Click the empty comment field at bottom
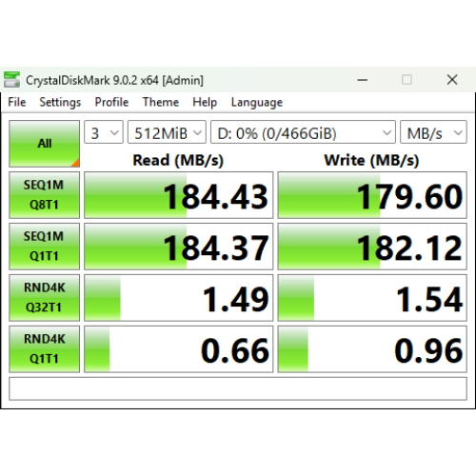 click(238, 388)
